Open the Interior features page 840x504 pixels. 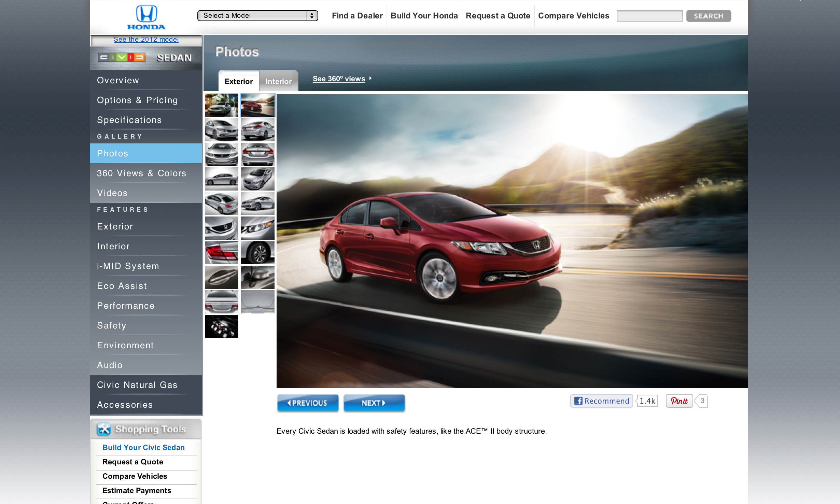coord(146,247)
